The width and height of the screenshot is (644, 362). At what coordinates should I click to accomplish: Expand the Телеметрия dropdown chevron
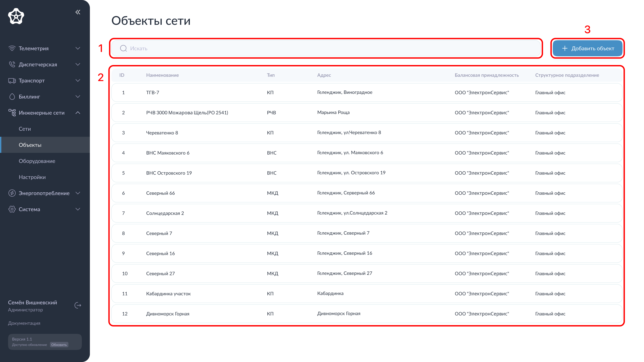click(x=78, y=48)
